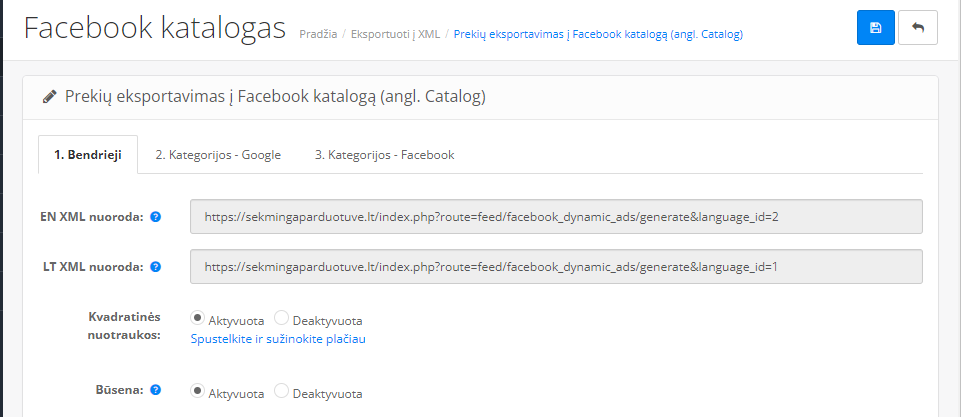
Task: Click Prekių eksportavimas į Facebook katalogą breadcrumb
Action: 598,34
